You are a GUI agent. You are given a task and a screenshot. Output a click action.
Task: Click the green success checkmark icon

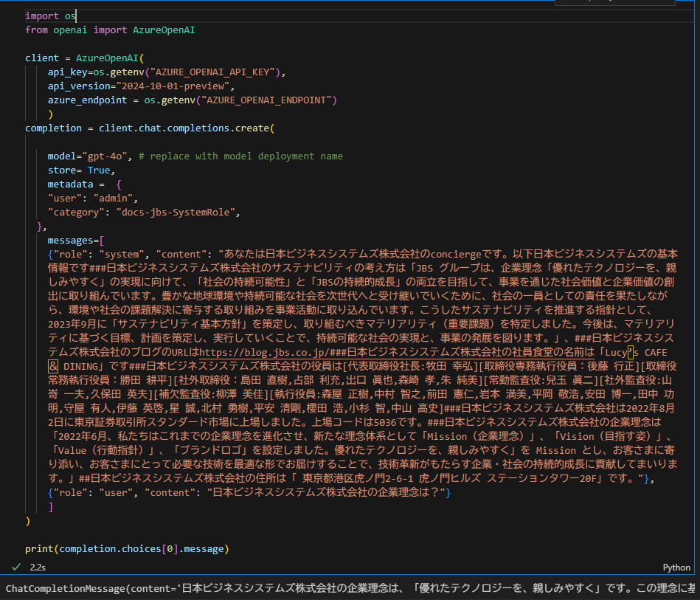click(16, 567)
